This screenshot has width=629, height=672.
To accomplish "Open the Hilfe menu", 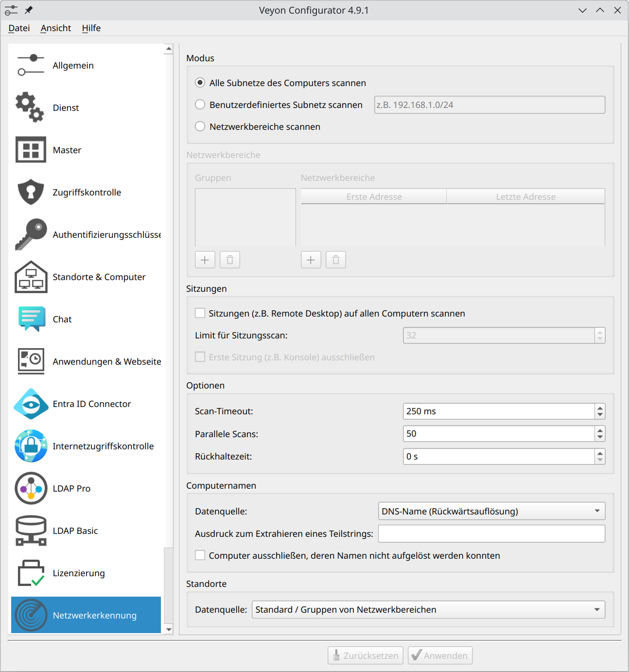I will (x=91, y=28).
